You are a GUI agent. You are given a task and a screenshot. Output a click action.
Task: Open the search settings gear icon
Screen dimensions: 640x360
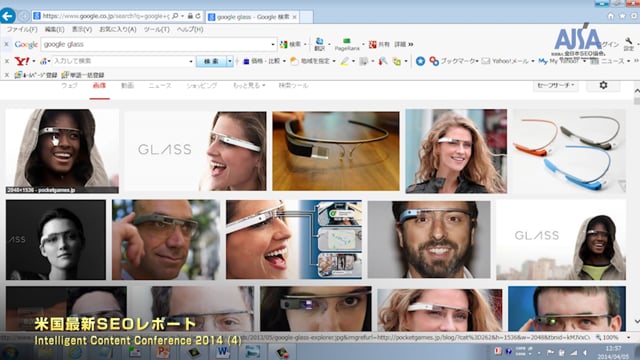(x=603, y=85)
